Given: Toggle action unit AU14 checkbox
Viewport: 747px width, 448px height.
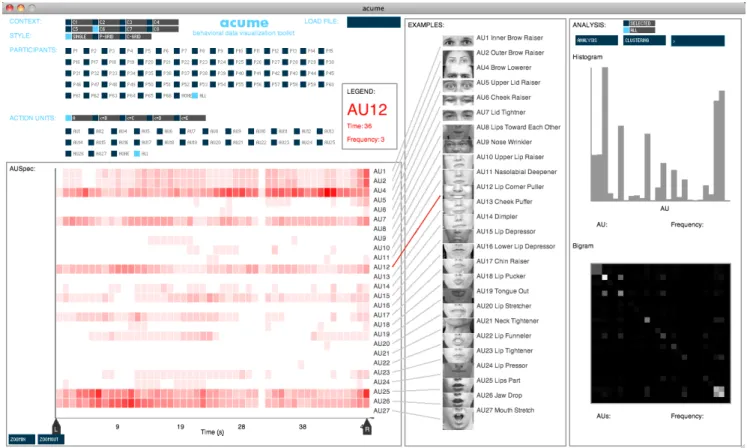Looking at the screenshot, I should [68, 142].
